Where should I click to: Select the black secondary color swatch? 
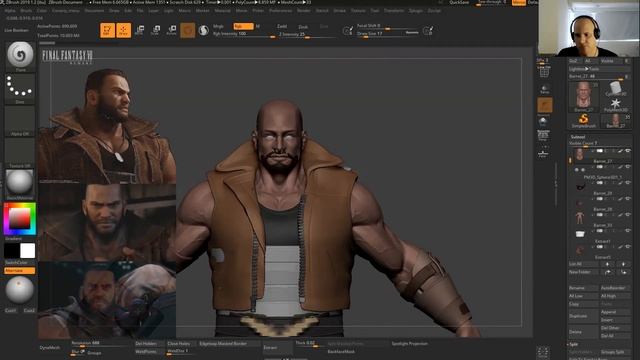click(11, 251)
